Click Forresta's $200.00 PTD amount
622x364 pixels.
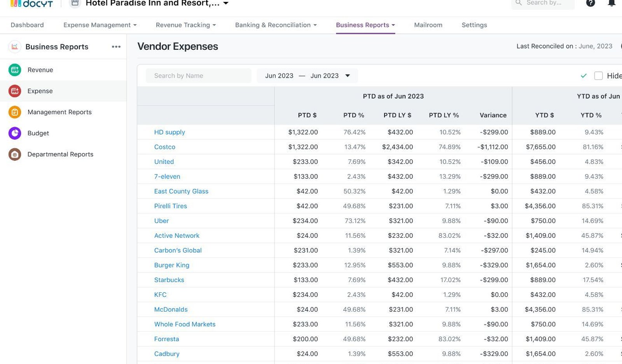click(x=305, y=339)
